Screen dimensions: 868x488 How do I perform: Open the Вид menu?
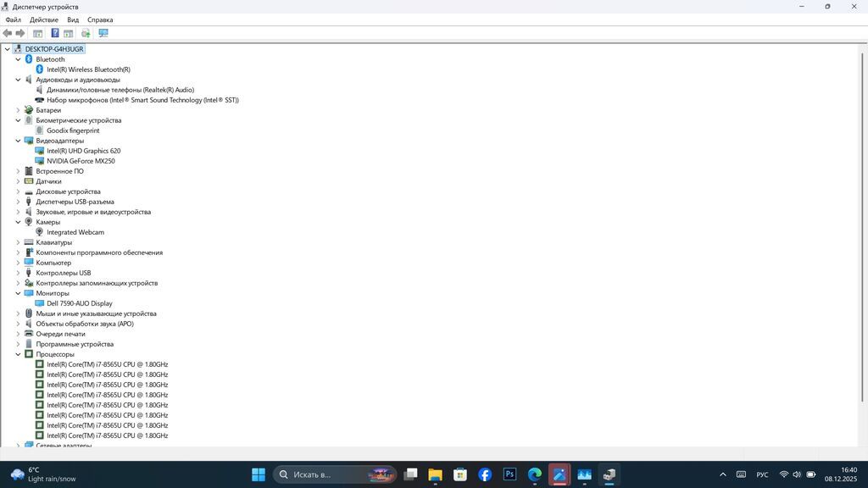click(73, 20)
